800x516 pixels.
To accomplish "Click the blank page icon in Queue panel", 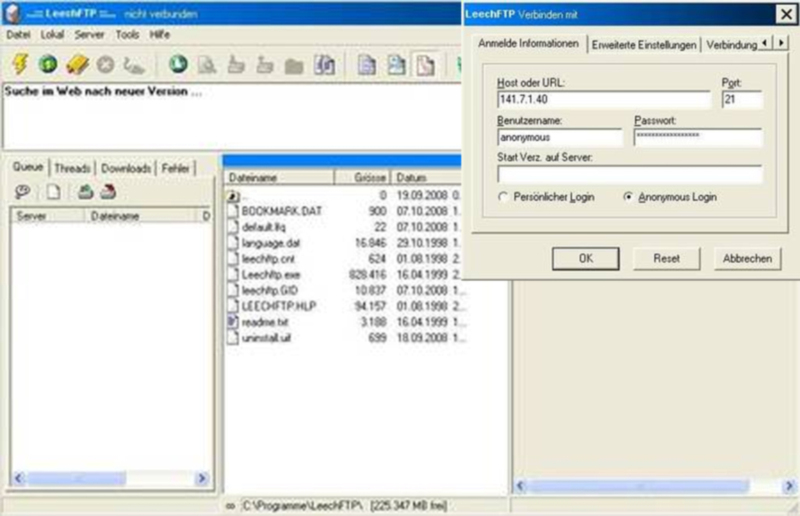I will tap(53, 192).
